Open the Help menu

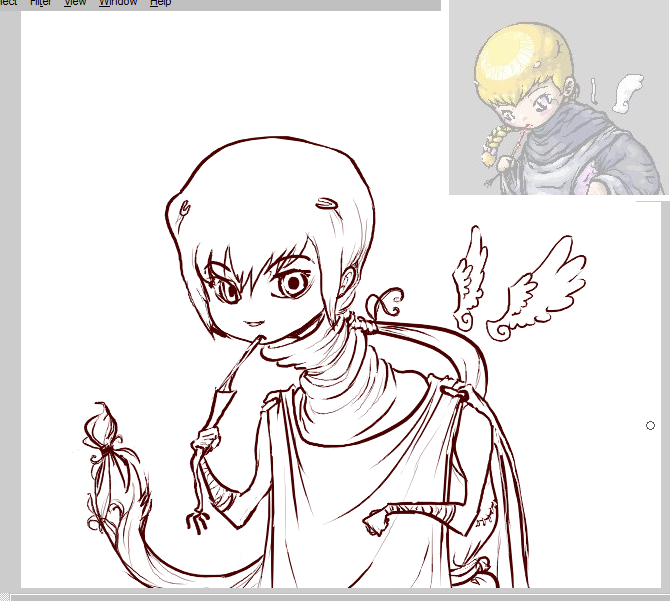pyautogui.click(x=160, y=3)
